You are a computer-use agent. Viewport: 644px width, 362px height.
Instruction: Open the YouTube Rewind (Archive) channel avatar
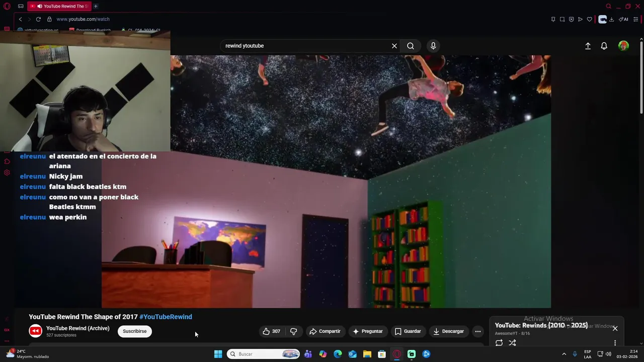pyautogui.click(x=35, y=331)
